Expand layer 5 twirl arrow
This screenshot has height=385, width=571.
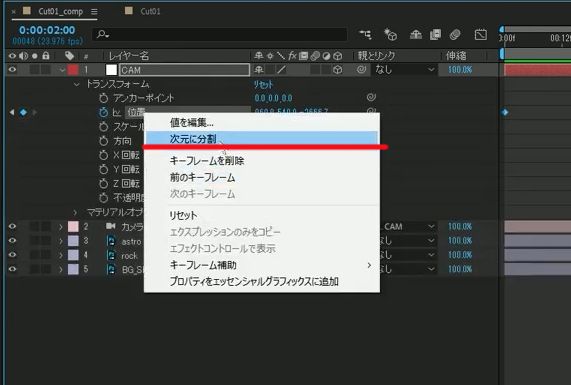click(x=61, y=269)
